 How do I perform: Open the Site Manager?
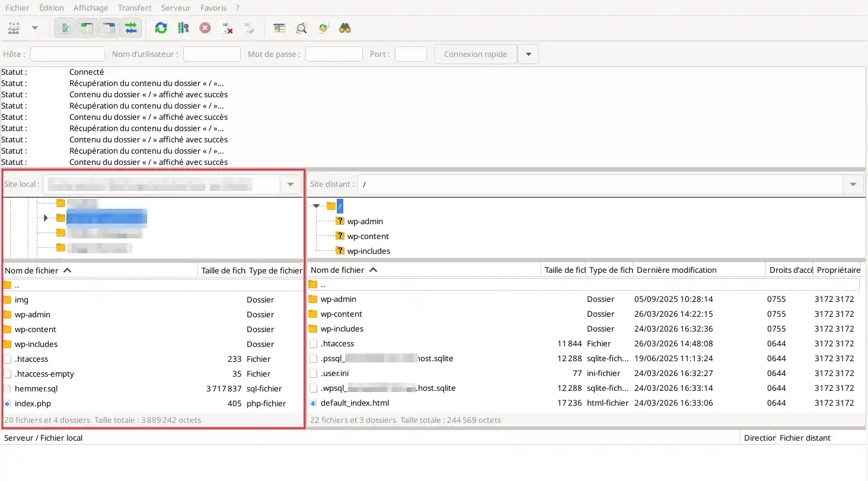[x=13, y=28]
